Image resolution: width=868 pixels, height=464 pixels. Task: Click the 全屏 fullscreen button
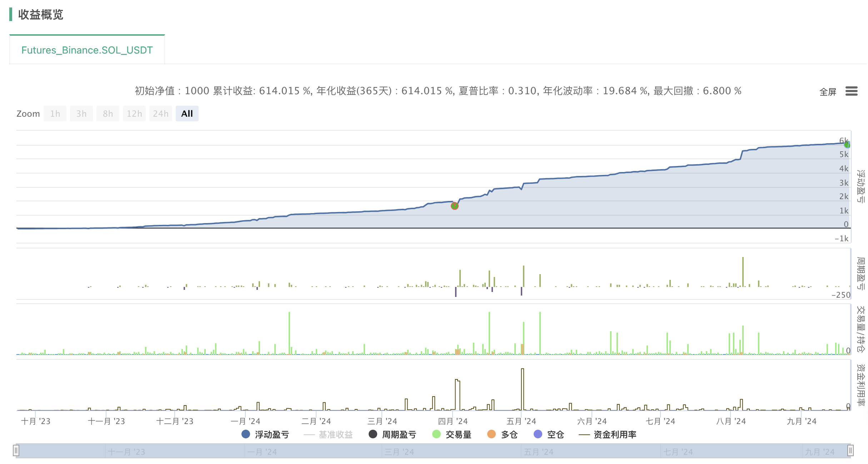828,92
